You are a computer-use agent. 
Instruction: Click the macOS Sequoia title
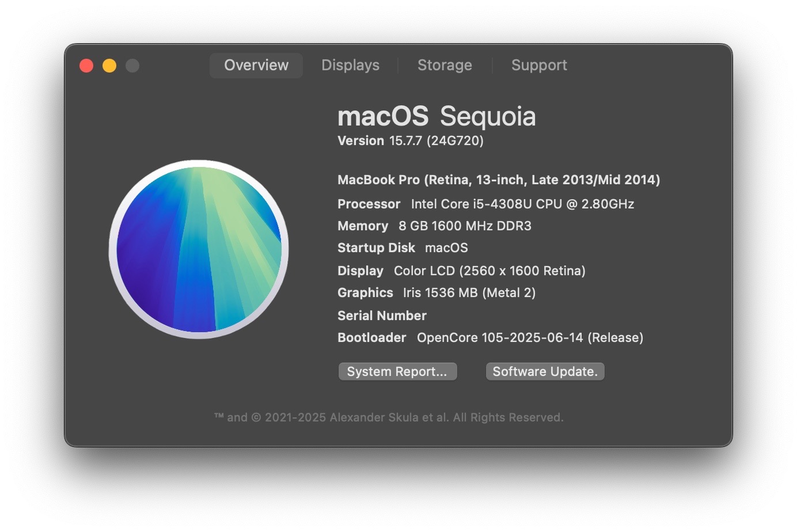[437, 116]
